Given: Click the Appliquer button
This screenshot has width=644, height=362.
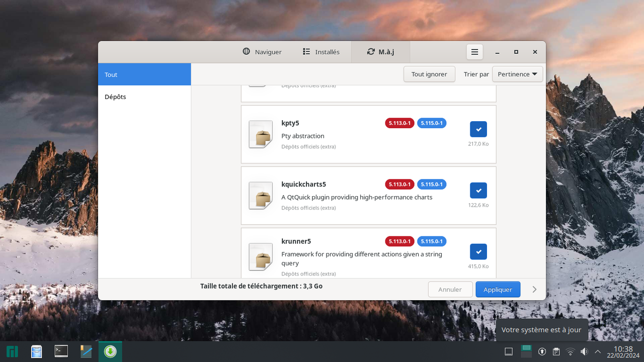Looking at the screenshot, I should pos(498,290).
